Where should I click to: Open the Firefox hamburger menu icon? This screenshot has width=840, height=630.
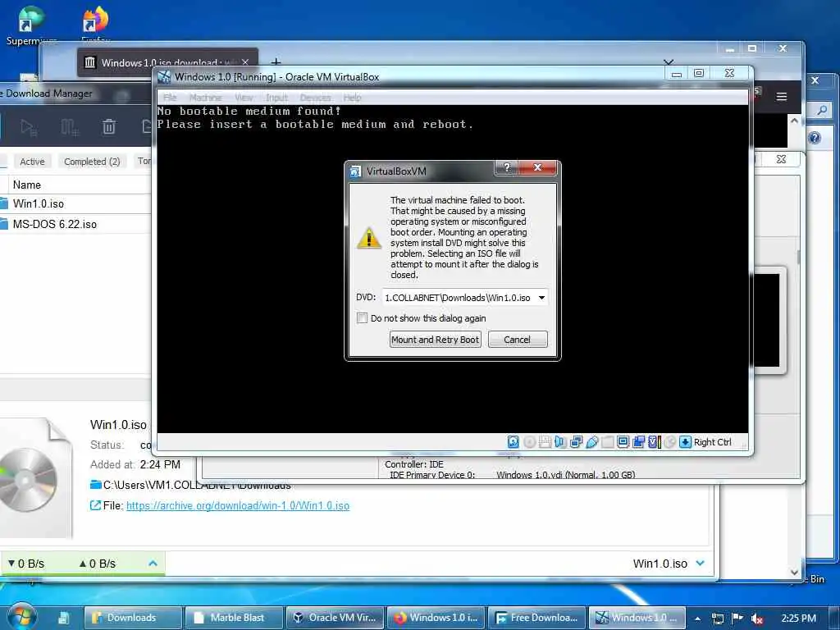782,97
